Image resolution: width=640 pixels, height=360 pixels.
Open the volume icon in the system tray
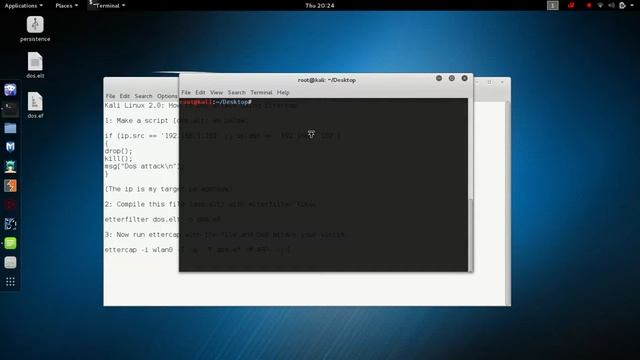coord(611,5)
